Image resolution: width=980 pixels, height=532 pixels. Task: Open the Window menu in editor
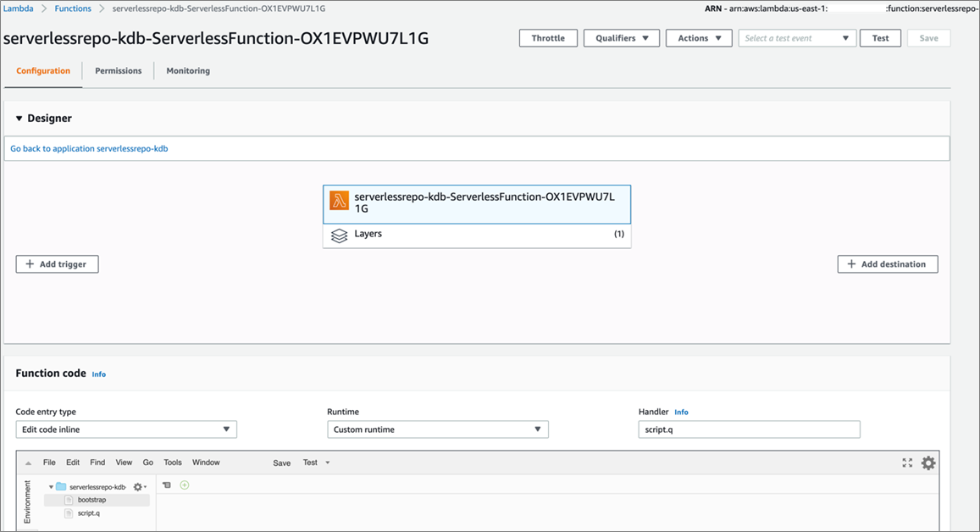pyautogui.click(x=206, y=463)
